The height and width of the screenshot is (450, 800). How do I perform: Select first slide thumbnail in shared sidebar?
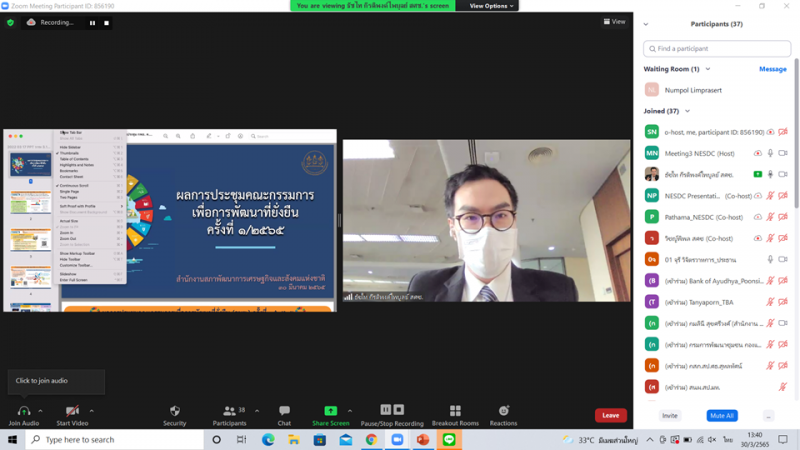point(31,164)
